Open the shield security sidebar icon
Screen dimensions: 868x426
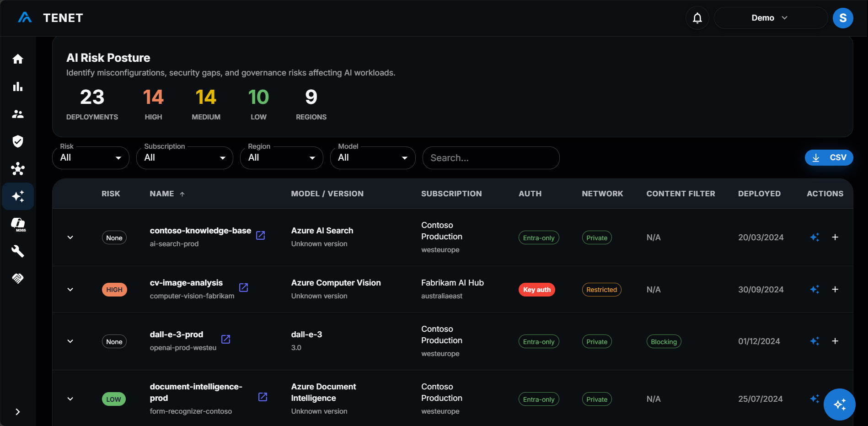pos(18,141)
